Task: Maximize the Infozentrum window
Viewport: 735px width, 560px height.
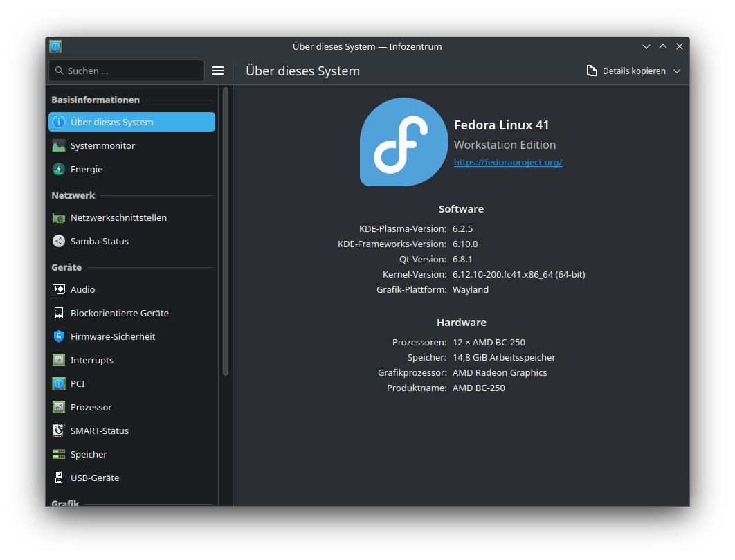Action: pyautogui.click(x=663, y=46)
